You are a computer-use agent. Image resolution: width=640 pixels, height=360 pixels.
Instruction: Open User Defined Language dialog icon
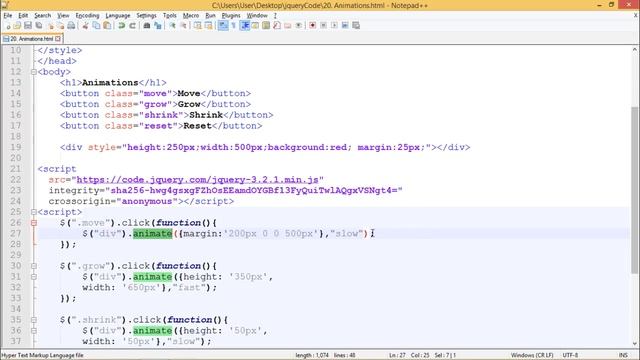[x=255, y=26]
